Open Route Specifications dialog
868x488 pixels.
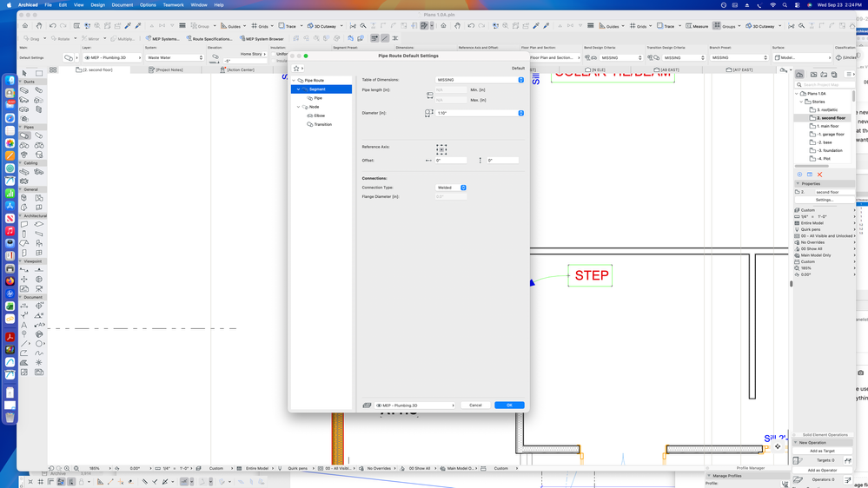[209, 39]
